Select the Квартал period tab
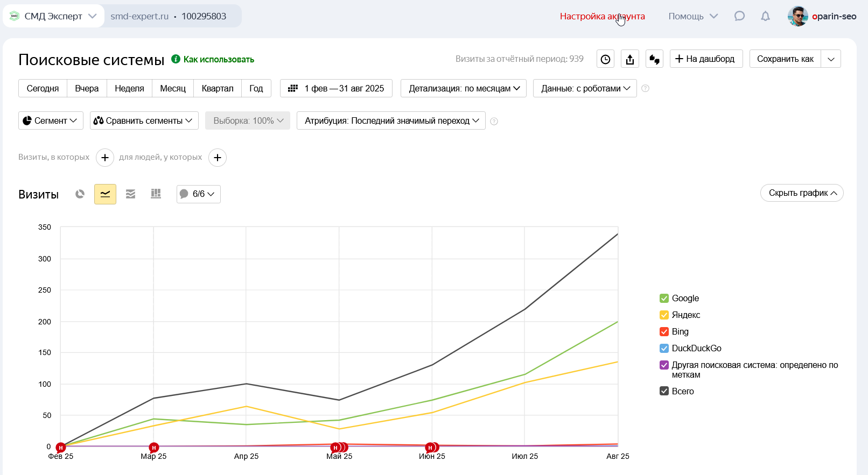868x475 pixels. 218,88
